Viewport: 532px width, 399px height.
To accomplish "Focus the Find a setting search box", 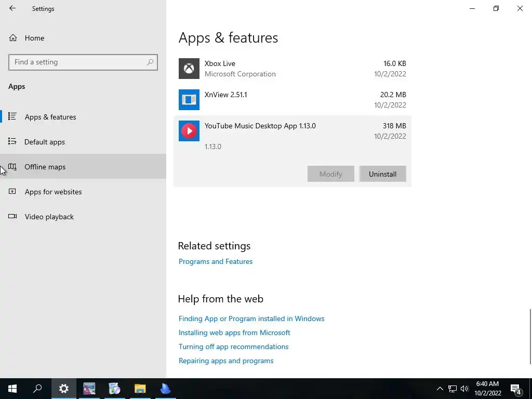I will tap(83, 62).
